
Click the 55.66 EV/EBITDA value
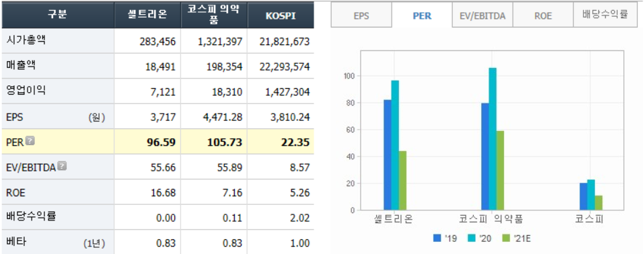pos(163,168)
